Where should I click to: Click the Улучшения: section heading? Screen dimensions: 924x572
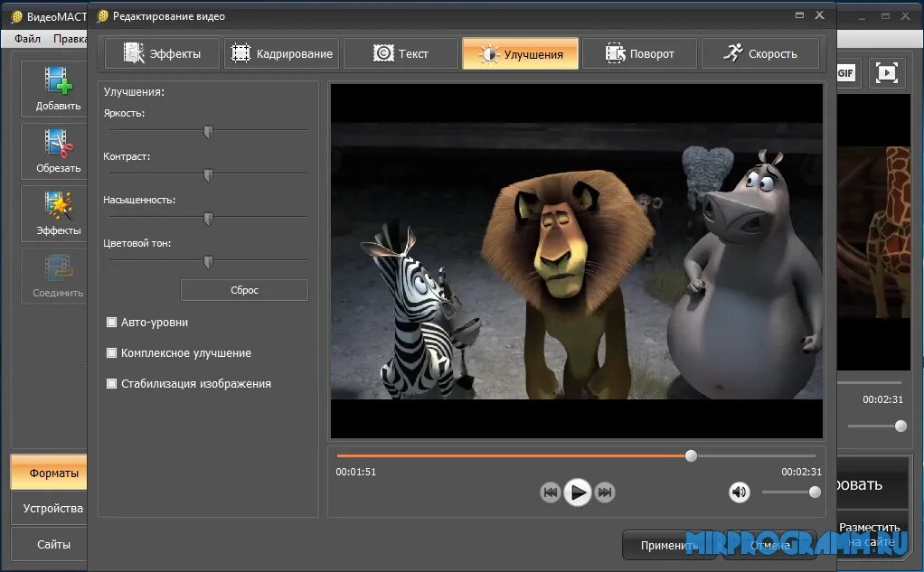134,92
